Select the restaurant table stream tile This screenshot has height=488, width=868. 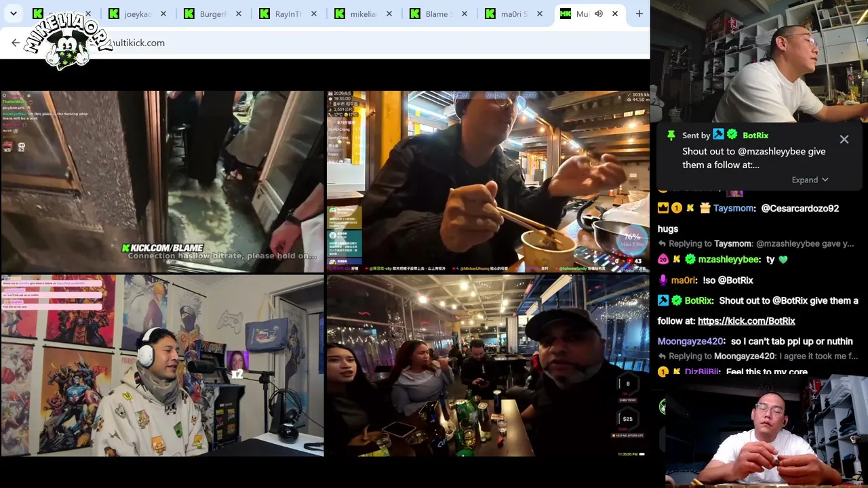click(x=488, y=366)
